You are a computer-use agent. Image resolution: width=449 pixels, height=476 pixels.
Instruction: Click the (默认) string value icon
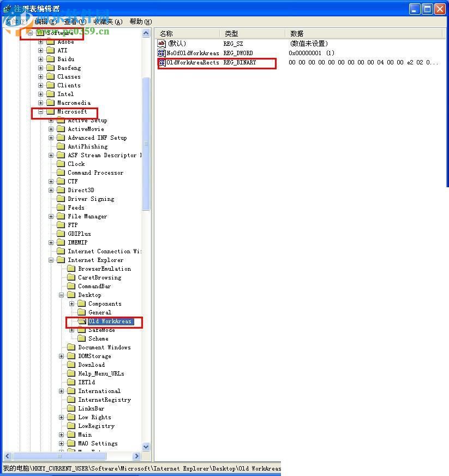tap(161, 44)
